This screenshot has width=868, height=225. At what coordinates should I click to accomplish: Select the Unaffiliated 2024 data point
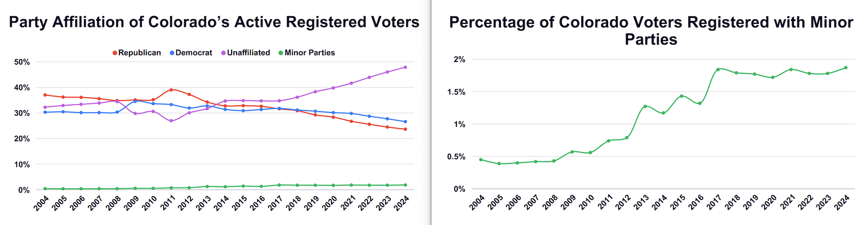405,67
